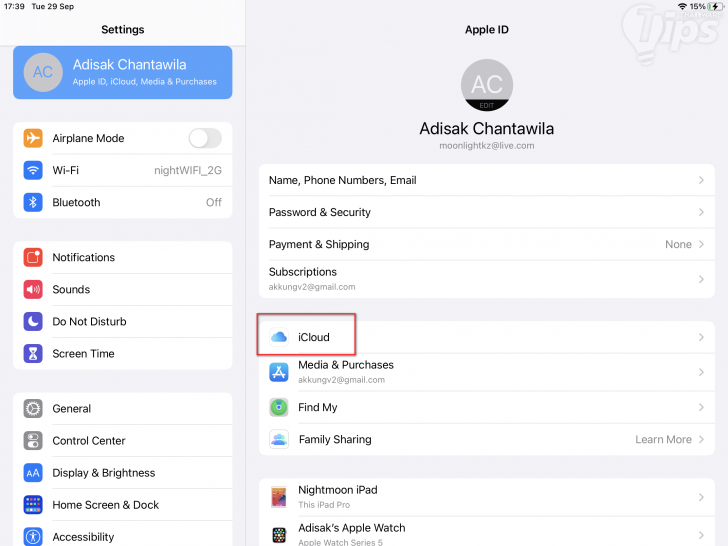
Task: Tap the Apple Watch device icon
Action: (279, 535)
